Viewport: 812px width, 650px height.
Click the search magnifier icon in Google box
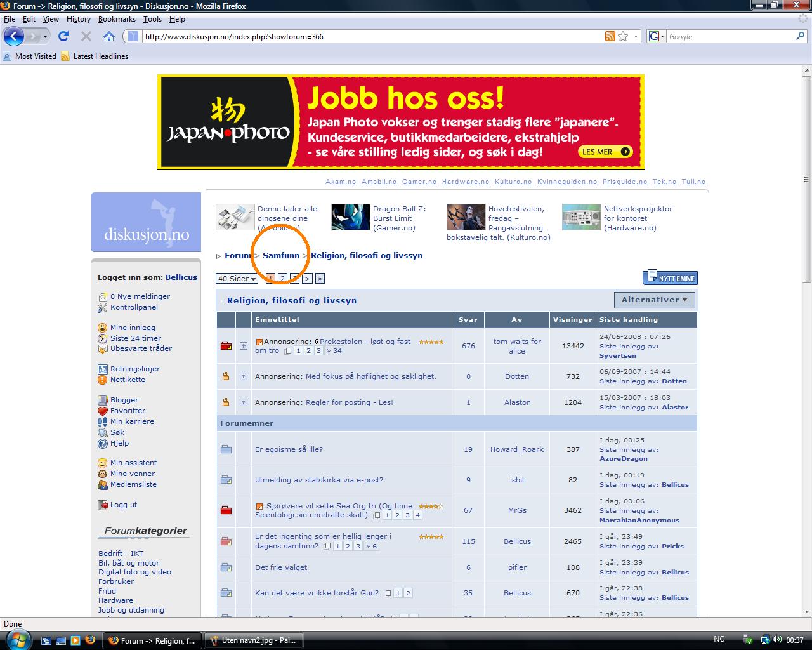801,36
